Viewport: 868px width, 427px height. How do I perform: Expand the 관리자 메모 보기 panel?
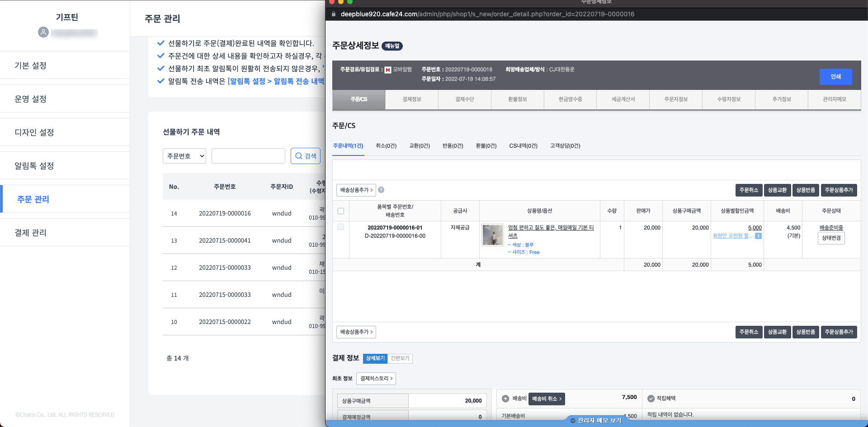click(x=596, y=421)
